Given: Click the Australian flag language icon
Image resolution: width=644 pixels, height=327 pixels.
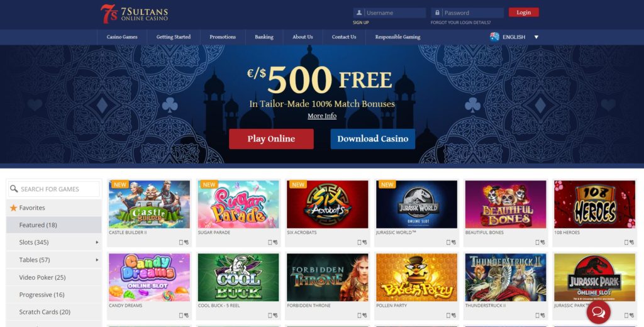Looking at the screenshot, I should tap(494, 37).
